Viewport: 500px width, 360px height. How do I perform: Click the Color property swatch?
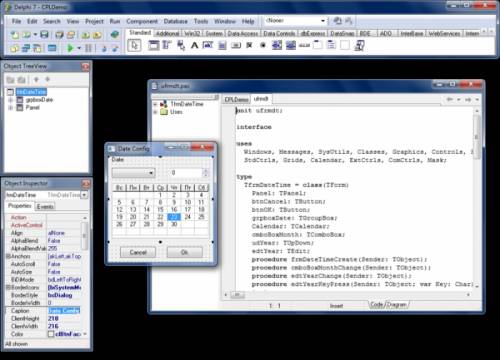coord(51,334)
